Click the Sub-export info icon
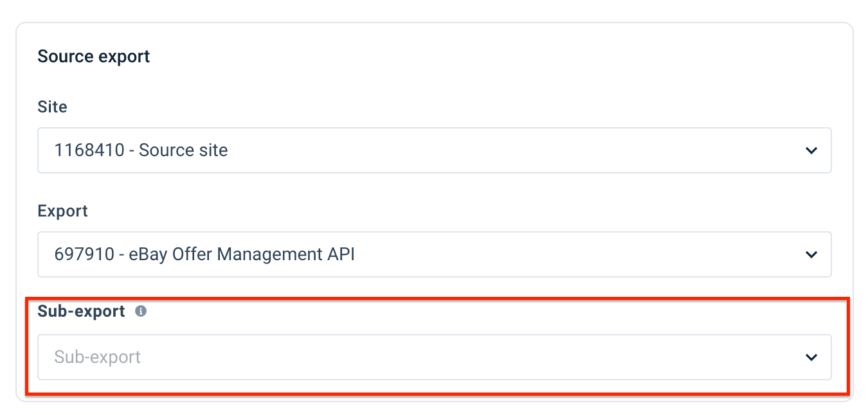This screenshot has height=415, width=868. pyautogui.click(x=141, y=312)
